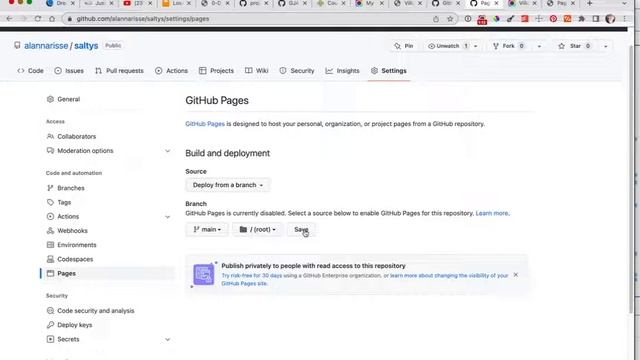The width and height of the screenshot is (640, 360).
Task: Open the Pull requests tab
Action: point(119,71)
